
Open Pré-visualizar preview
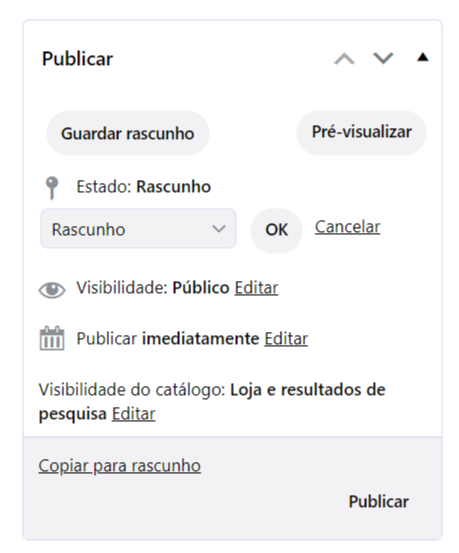[x=362, y=132]
